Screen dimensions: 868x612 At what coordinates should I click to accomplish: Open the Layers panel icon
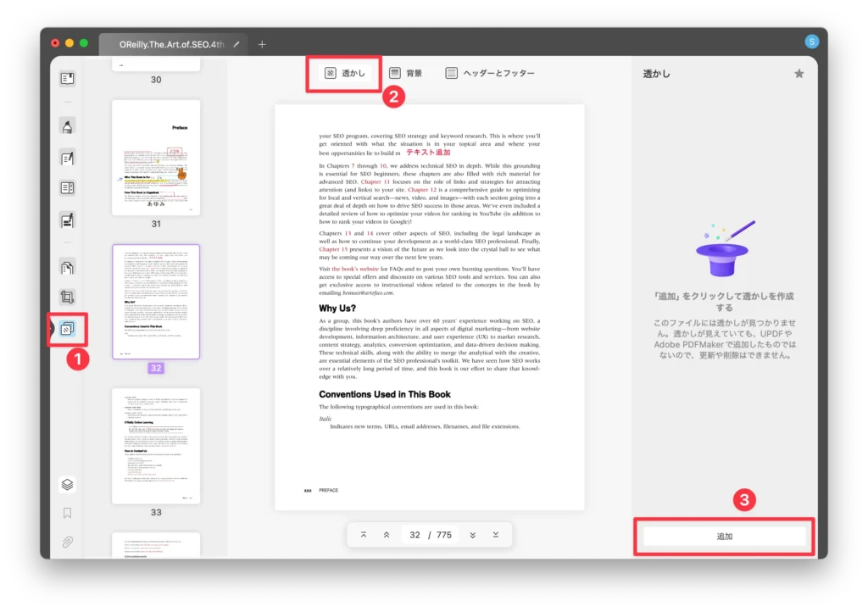tap(67, 485)
